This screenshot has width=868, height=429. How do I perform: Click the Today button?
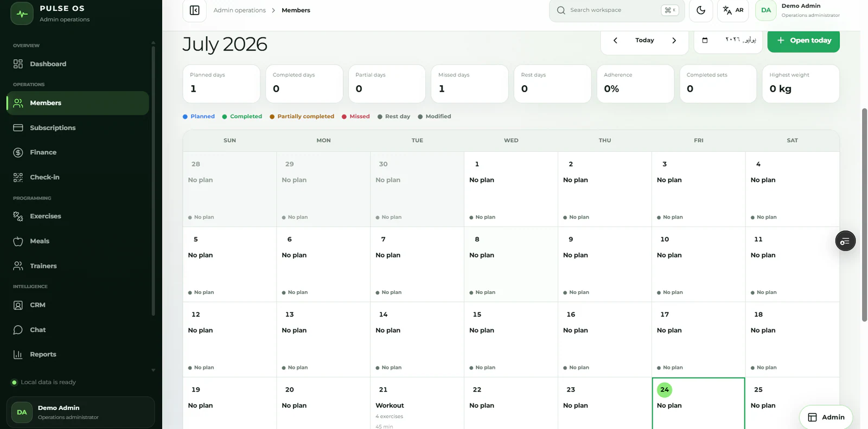[644, 40]
